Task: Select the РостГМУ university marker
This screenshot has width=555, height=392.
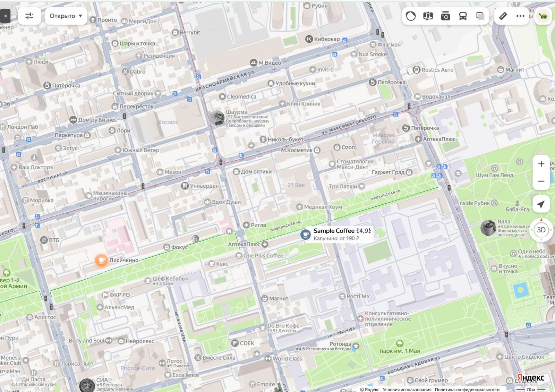Action: [342, 297]
